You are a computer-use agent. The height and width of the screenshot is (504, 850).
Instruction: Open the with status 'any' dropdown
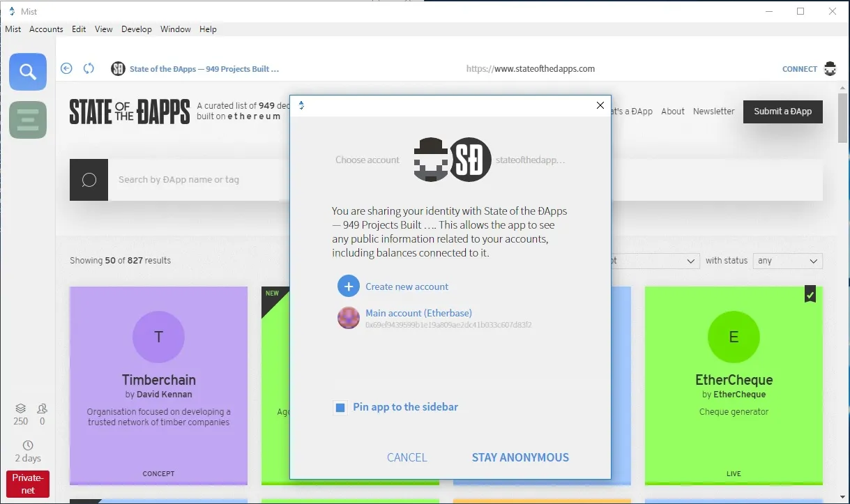click(788, 261)
